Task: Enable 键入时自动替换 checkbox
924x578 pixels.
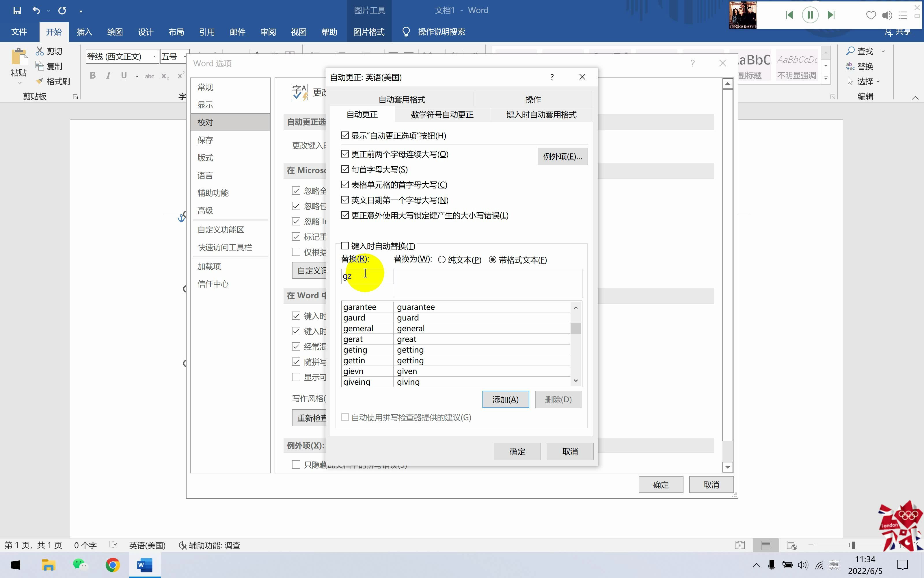Action: [x=345, y=245]
